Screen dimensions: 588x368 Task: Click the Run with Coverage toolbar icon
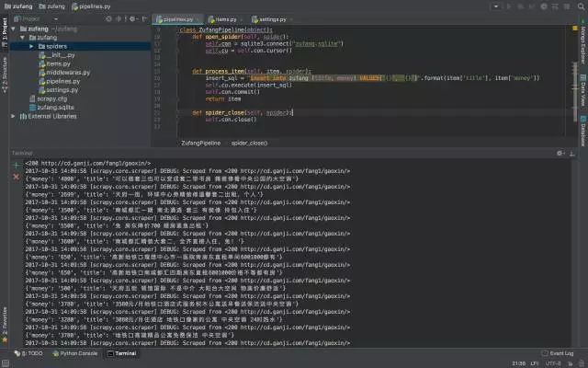[532, 6]
